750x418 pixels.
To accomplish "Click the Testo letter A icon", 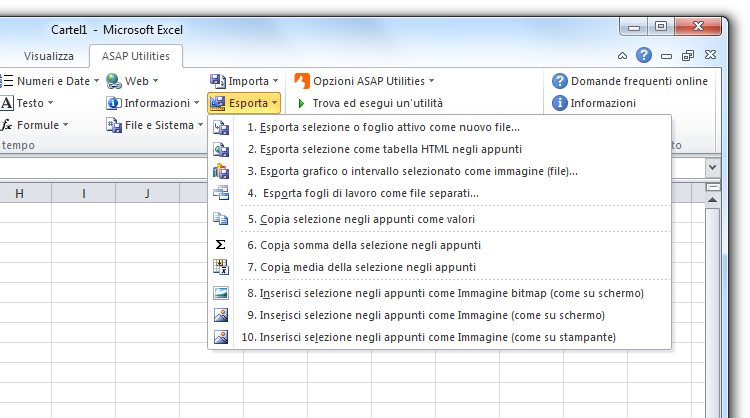I will click(7, 103).
